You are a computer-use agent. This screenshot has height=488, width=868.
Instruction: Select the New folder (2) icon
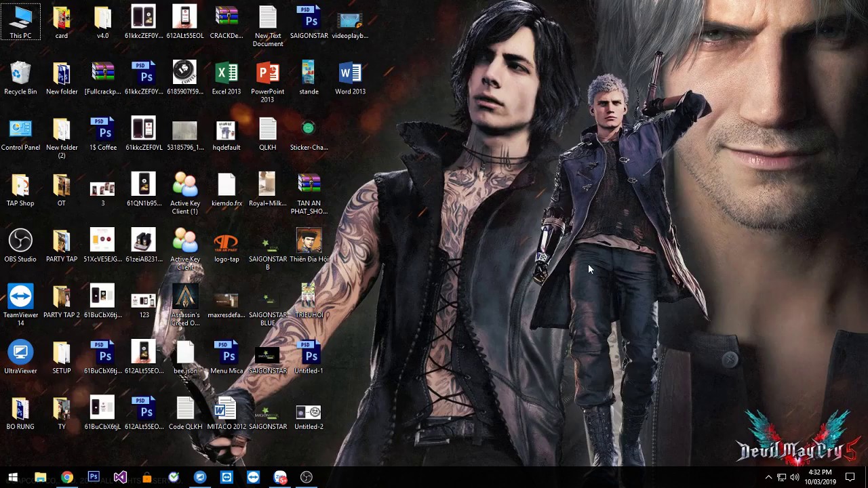pos(62,138)
